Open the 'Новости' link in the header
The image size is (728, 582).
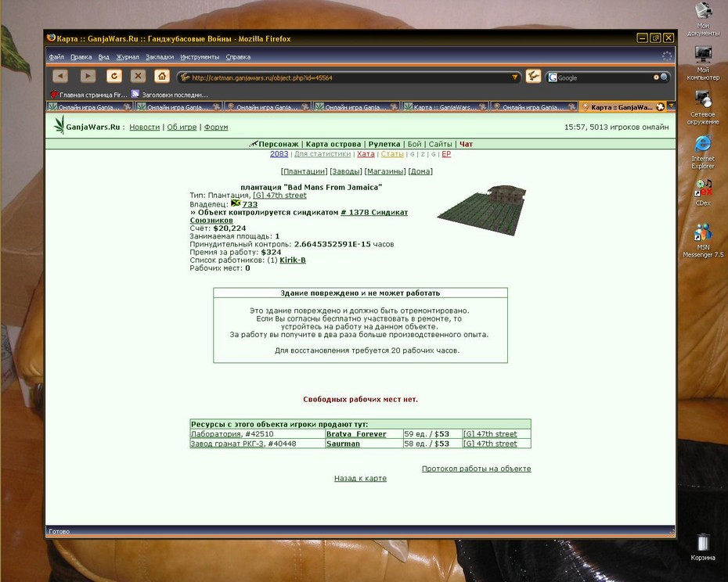click(144, 127)
